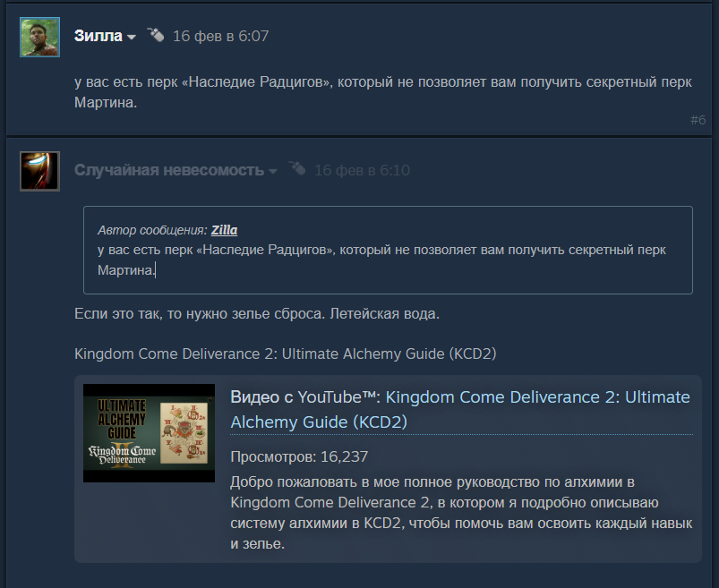Expand dropdown arrow next to Случайная невесомость
This screenshot has height=588, width=719.
[x=273, y=172]
